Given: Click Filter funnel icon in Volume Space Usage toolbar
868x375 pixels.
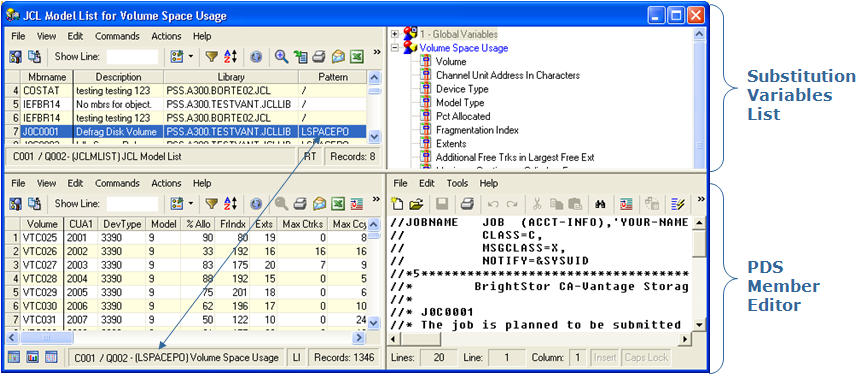Looking at the screenshot, I should click(x=211, y=204).
